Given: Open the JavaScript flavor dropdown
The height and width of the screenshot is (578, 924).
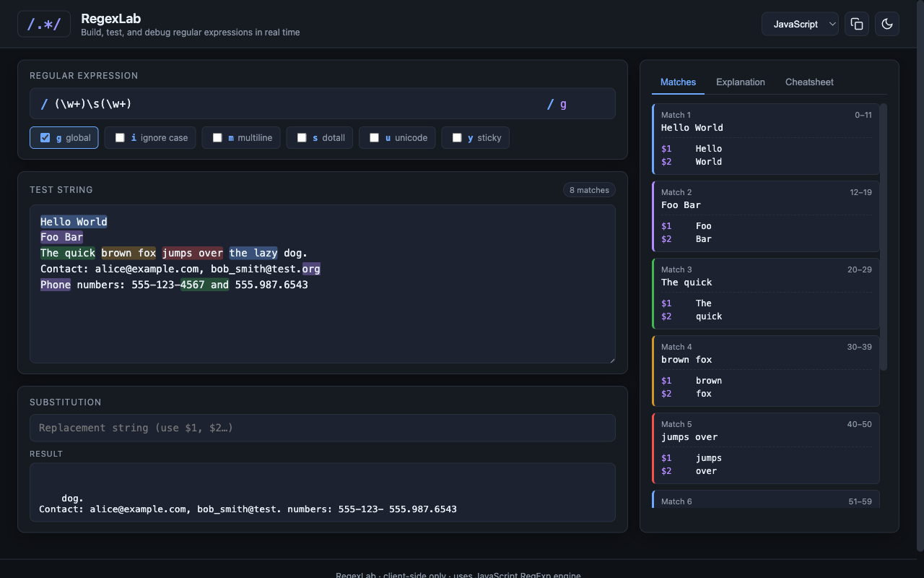Looking at the screenshot, I should point(800,24).
